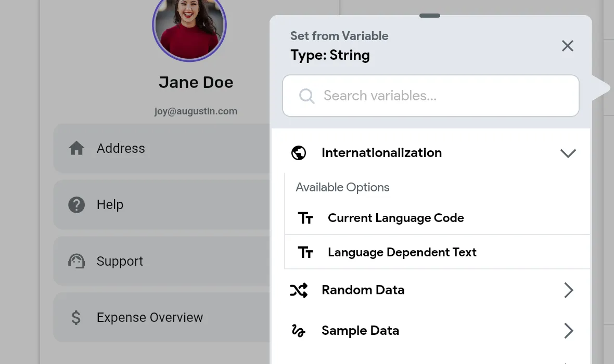
Task: Expand the Sample Data chevron arrow
Action: point(569,331)
